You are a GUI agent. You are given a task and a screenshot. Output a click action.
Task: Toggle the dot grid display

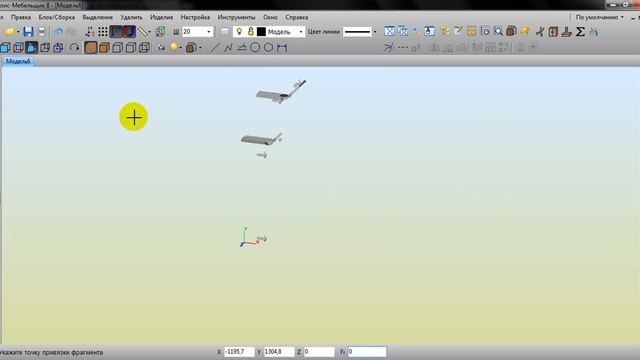pyautogui.click(x=103, y=31)
